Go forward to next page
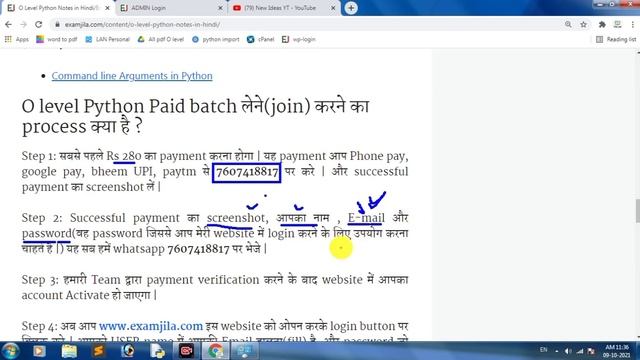The height and width of the screenshot is (360, 640). pyautogui.click(x=23, y=24)
